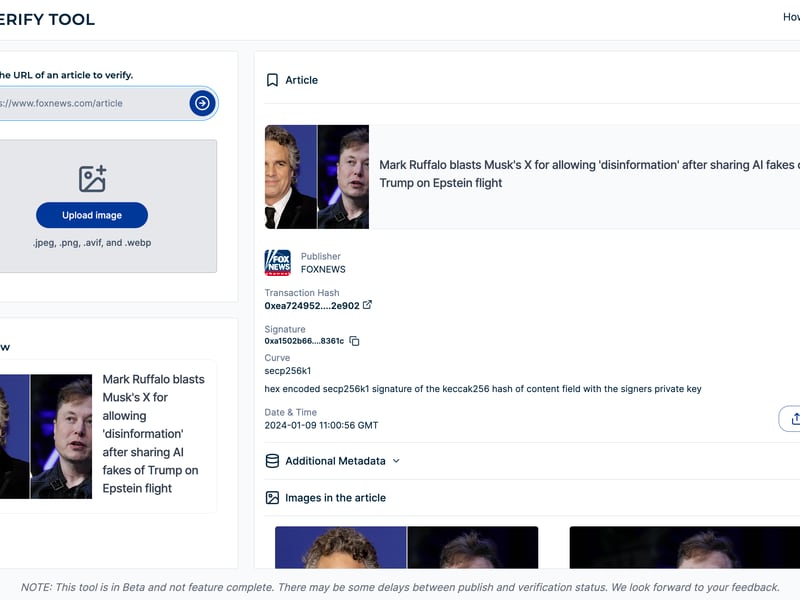Expand the Additional Metadata section
800x600 pixels.
click(x=335, y=461)
